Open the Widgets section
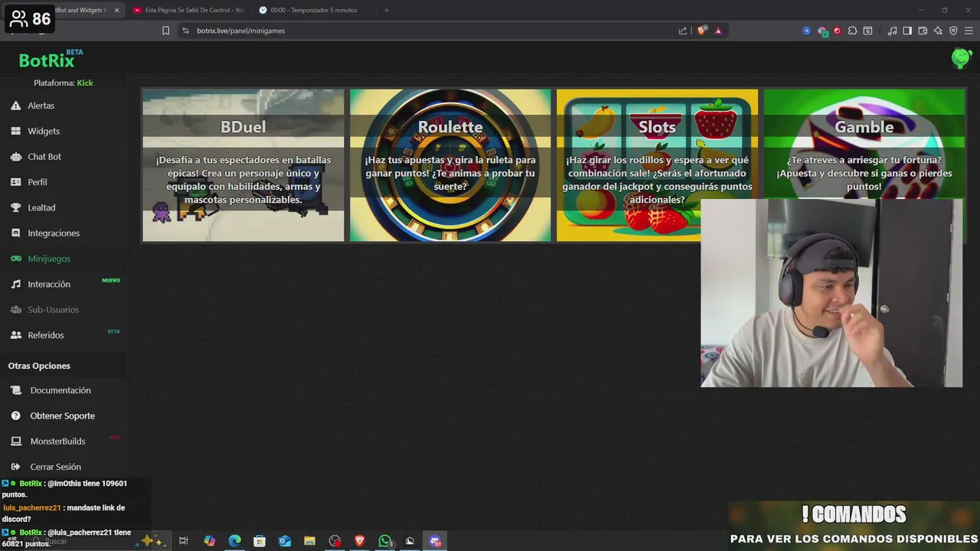Screen dimensions: 980x551 click(x=44, y=131)
